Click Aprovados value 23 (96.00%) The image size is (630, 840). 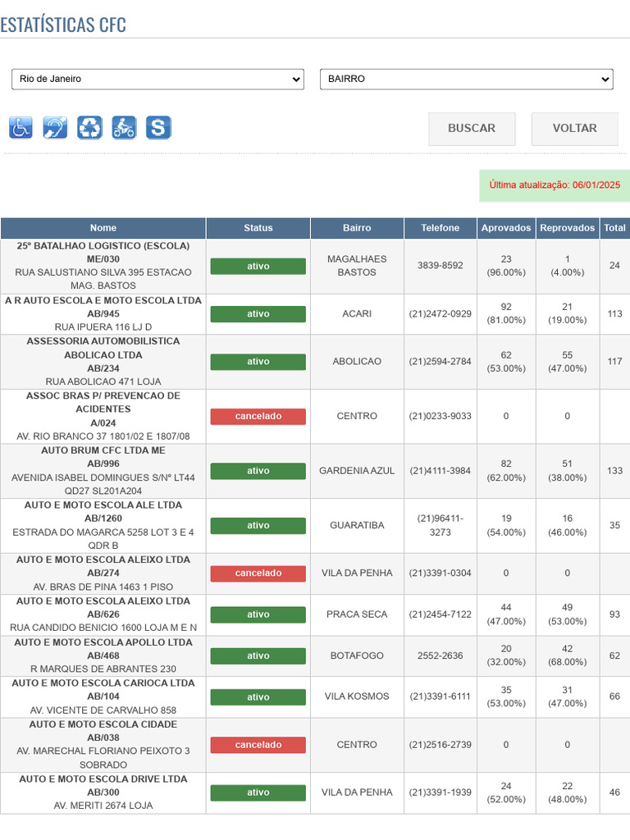coord(506,266)
